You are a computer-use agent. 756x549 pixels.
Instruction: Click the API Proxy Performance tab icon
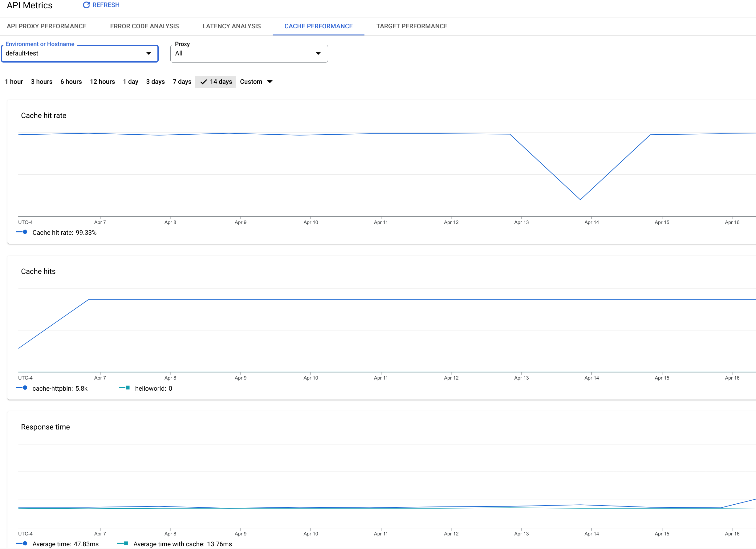tap(47, 26)
